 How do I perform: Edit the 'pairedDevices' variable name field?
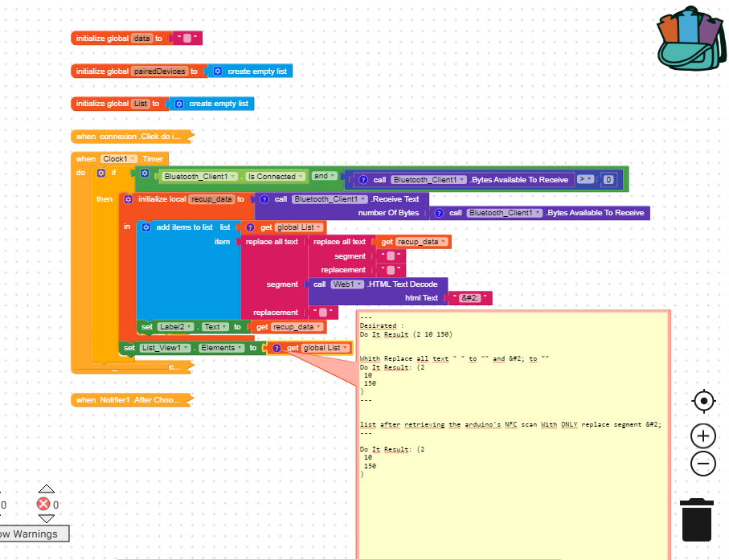(x=159, y=71)
